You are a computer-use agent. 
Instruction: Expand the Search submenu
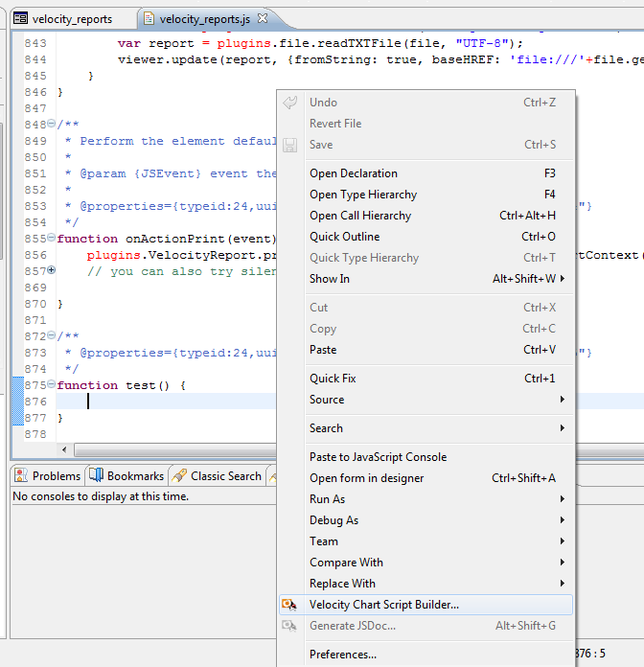pos(425,428)
